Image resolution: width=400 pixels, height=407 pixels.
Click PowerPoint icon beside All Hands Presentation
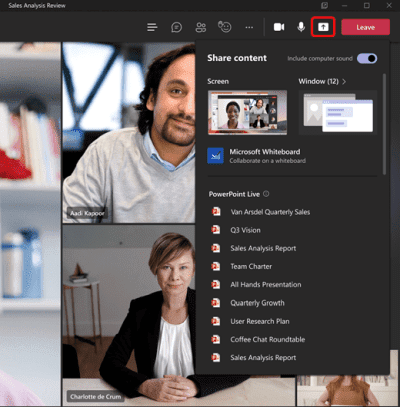pyautogui.click(x=216, y=284)
